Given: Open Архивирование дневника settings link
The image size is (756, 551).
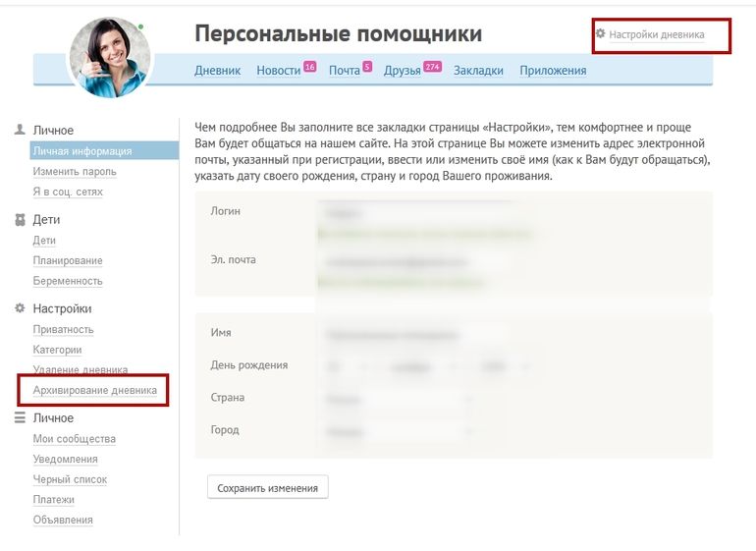Looking at the screenshot, I should (x=94, y=390).
